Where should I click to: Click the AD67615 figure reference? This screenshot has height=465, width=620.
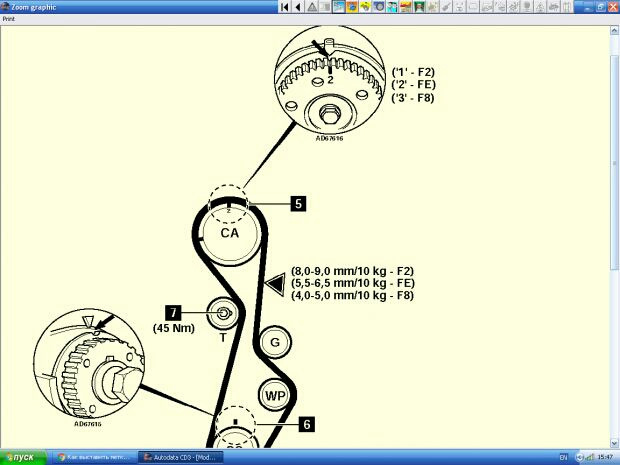click(88, 424)
